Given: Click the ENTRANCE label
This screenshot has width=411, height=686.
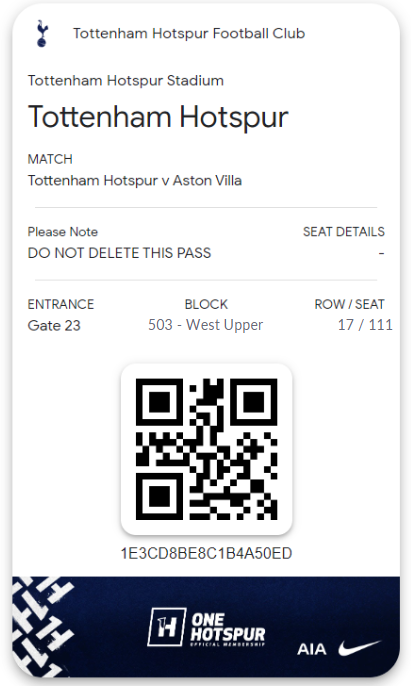Looking at the screenshot, I should click(x=61, y=304).
